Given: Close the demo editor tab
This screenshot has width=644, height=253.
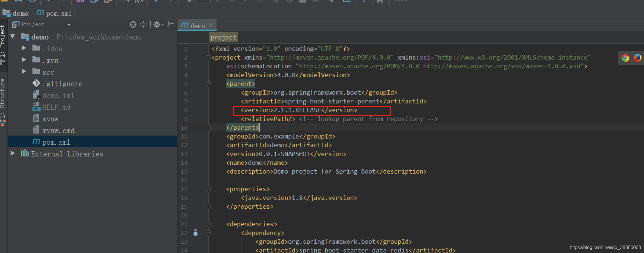Looking at the screenshot, I should [x=211, y=25].
